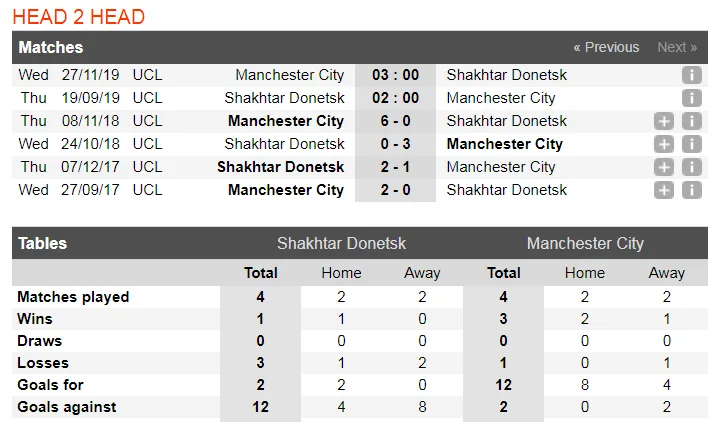Expand the 08/11/18 match with plus icon
This screenshot has width=715, height=422.
(x=664, y=121)
